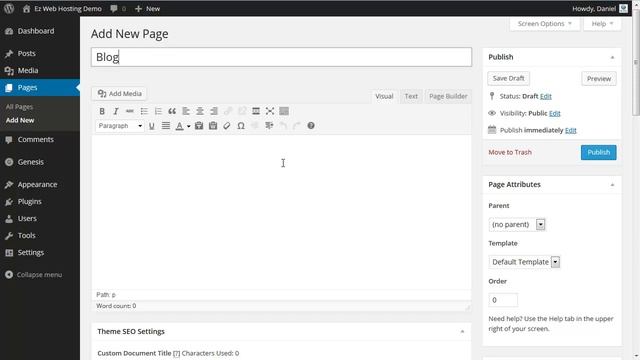Click Move to Trash link

tap(510, 152)
